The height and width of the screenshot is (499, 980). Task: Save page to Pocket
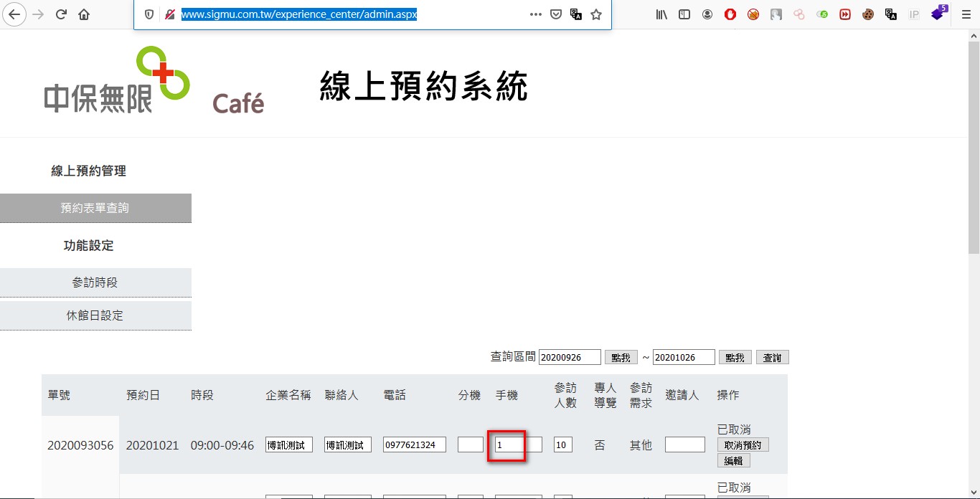(556, 14)
